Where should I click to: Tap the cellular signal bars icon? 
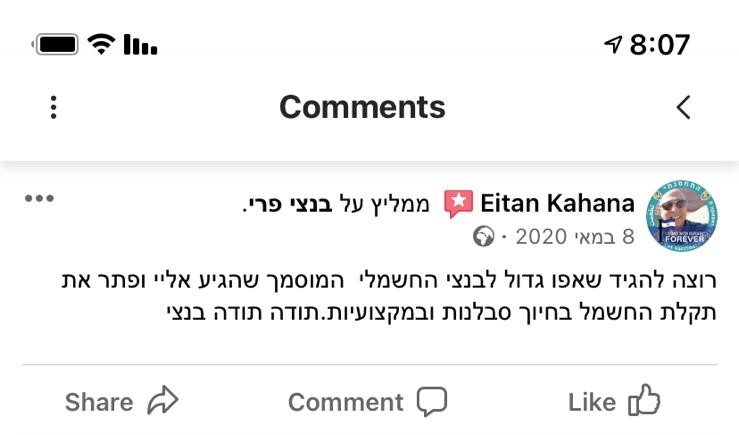tap(140, 45)
